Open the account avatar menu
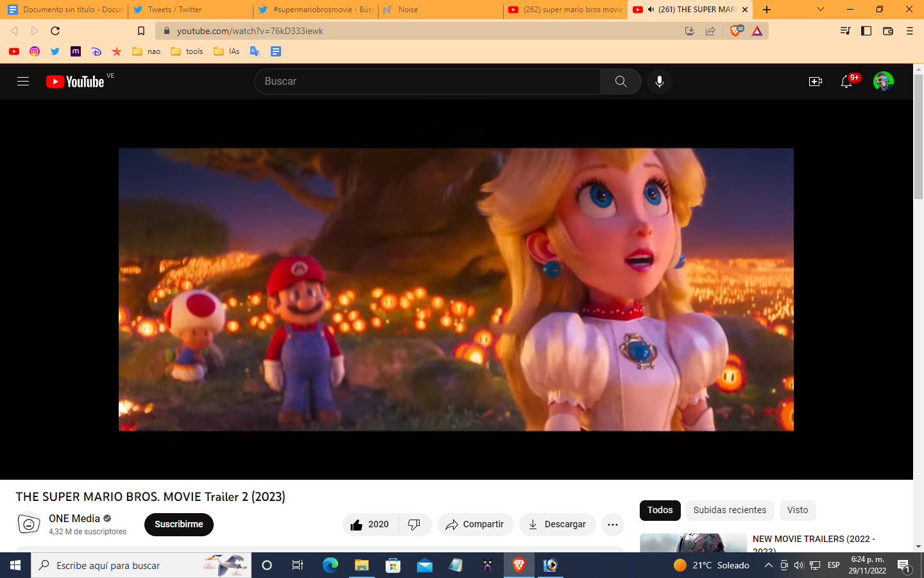The height and width of the screenshot is (578, 924). 884,82
